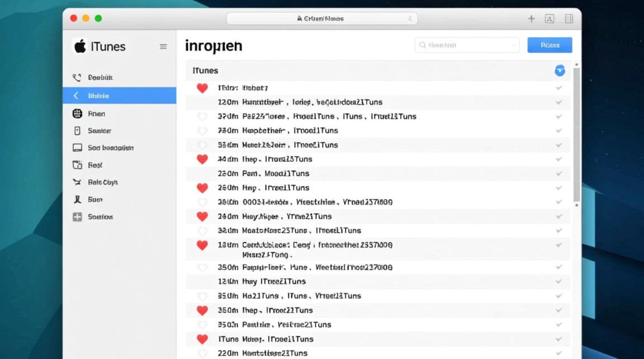Select the person icon item in the sidebar
The width and height of the screenshot is (644, 359).
tap(119, 200)
